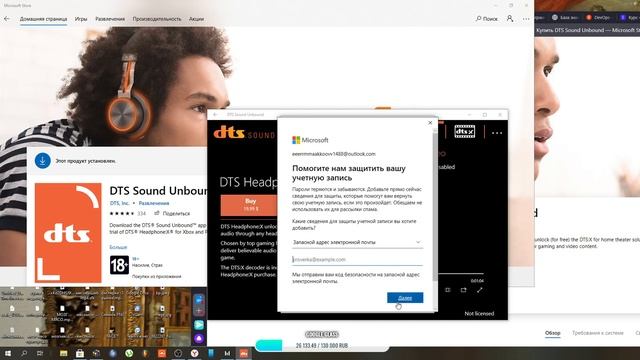The height and width of the screenshot is (360, 640).
Task: Switch to the Развлечения tab in Store
Action: coord(110,19)
